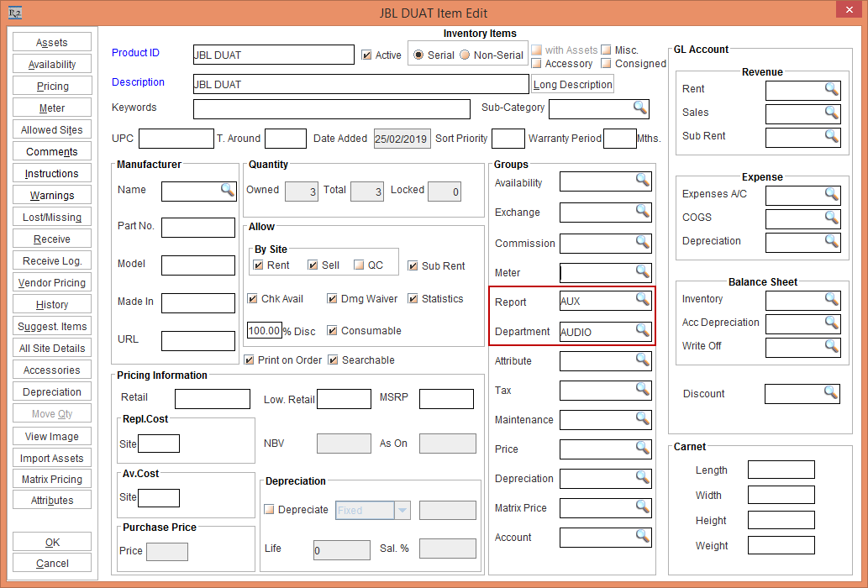Screen dimensions: 868x588
Task: Click the Cancel button
Action: 52,563
